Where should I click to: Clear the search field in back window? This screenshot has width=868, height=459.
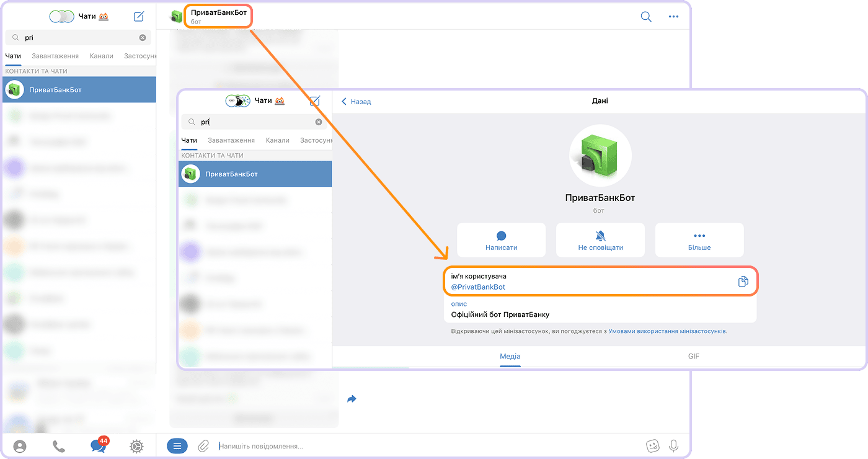[x=143, y=38]
